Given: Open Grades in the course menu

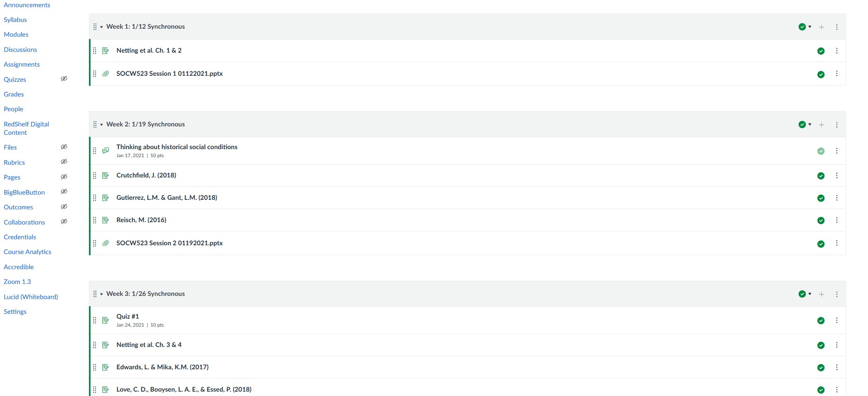Looking at the screenshot, I should click(14, 95).
